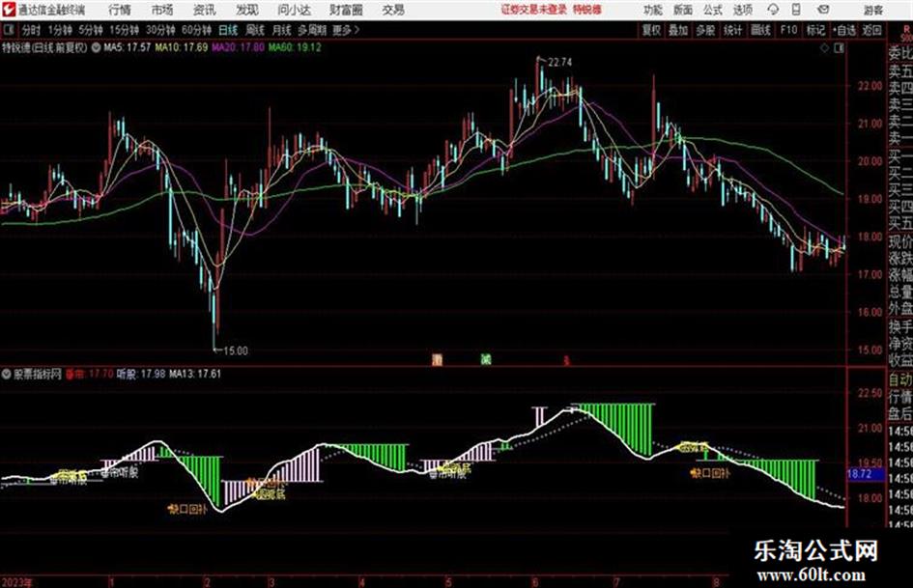913x588 pixels.
Task: Switch to the 1分钟 period tab
Action: 60,30
